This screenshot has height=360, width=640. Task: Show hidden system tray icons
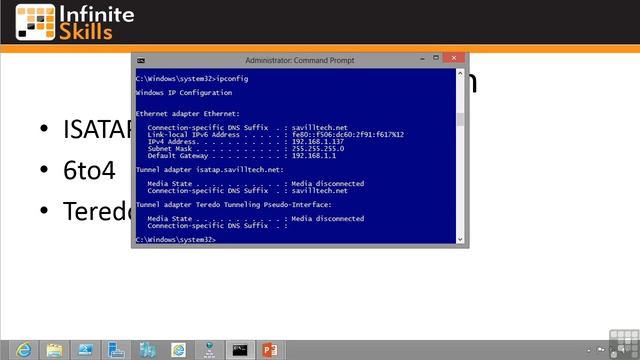[589, 350]
